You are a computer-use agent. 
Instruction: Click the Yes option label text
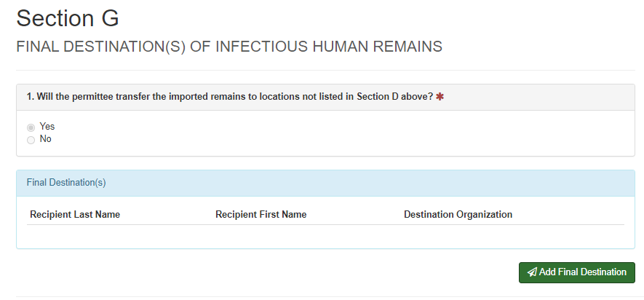click(47, 127)
